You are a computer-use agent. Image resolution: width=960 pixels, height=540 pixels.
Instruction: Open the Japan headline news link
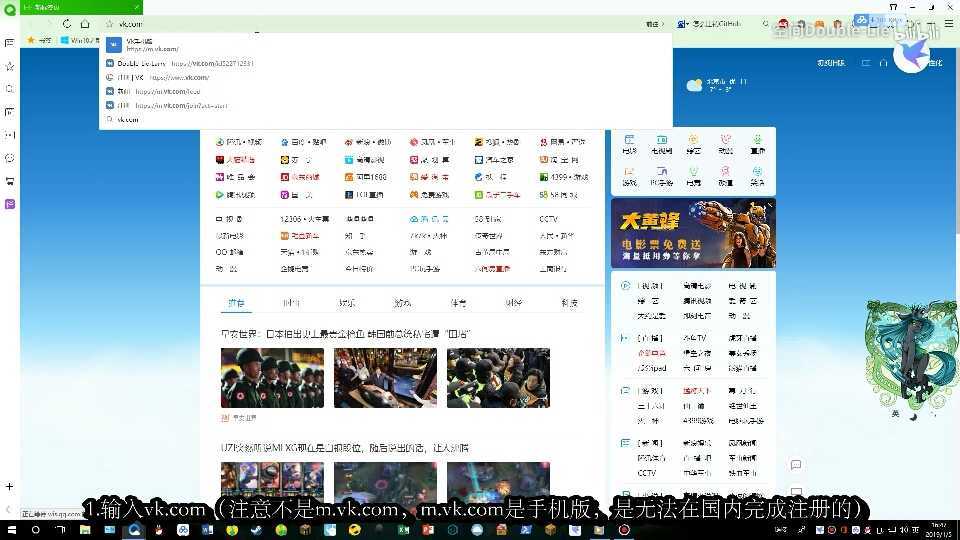pyautogui.click(x=345, y=334)
